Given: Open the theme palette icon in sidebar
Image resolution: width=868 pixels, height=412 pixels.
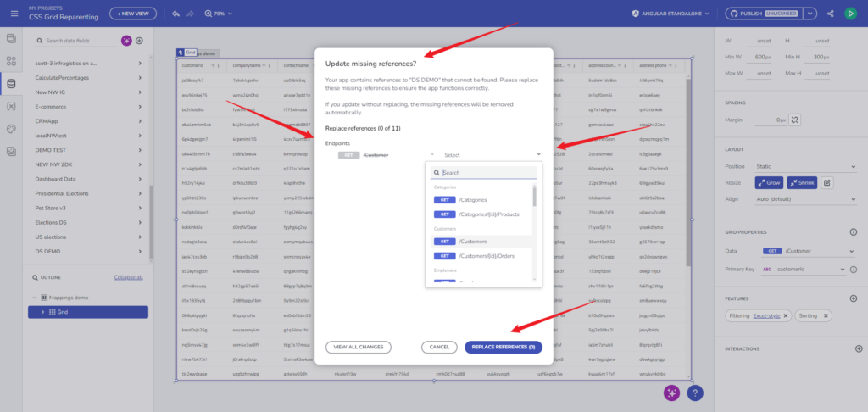Looking at the screenshot, I should (x=11, y=129).
